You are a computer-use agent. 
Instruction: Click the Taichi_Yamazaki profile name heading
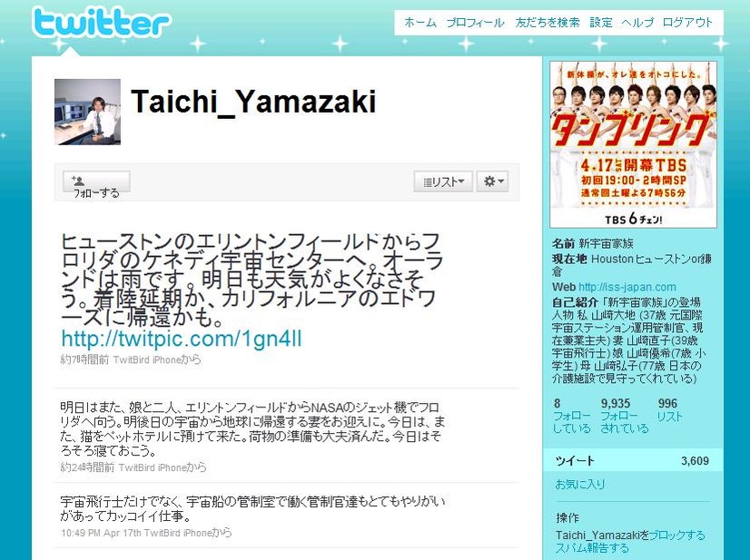tap(253, 102)
